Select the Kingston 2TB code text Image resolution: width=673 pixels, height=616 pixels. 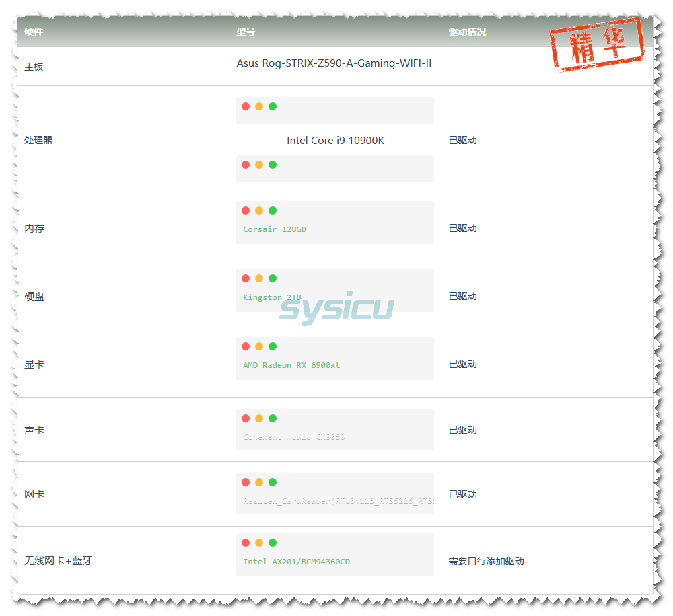click(x=272, y=297)
